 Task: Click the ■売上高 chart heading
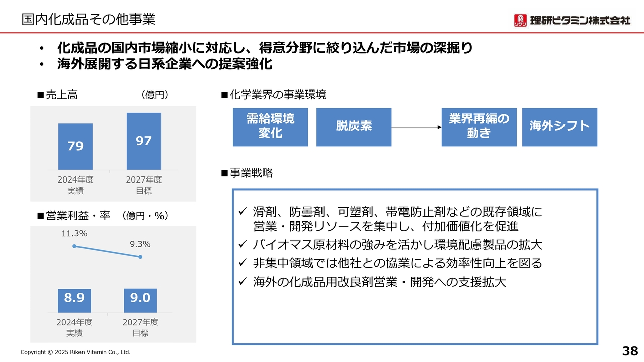[57, 95]
